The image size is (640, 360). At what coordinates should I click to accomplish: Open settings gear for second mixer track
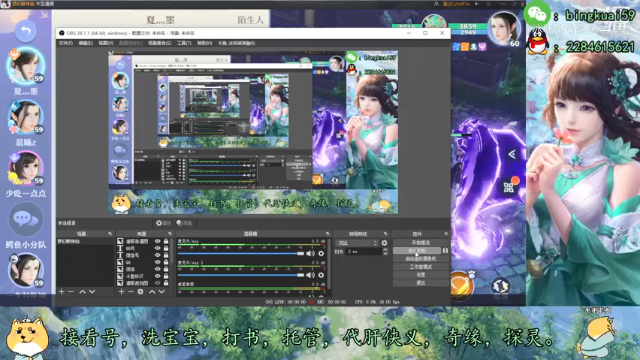[x=321, y=275]
